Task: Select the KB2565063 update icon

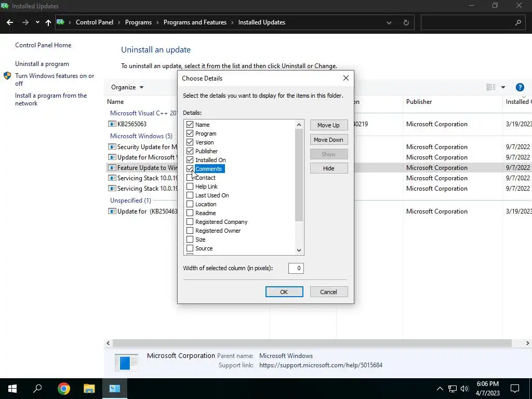Action: 112,124
